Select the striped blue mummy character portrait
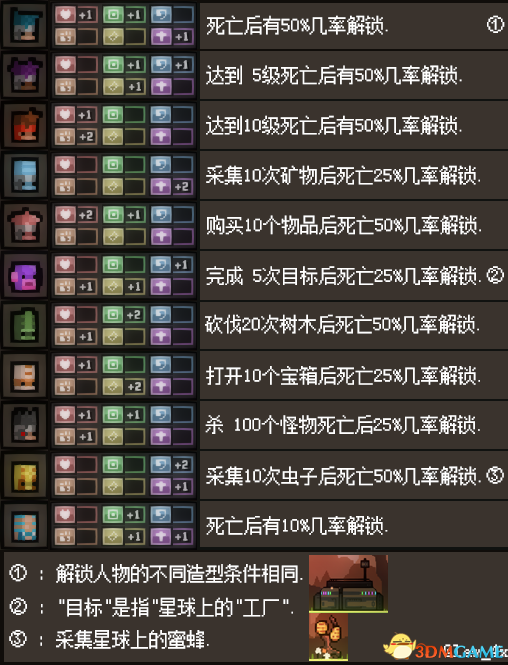This screenshot has width=508, height=665. (x=25, y=526)
